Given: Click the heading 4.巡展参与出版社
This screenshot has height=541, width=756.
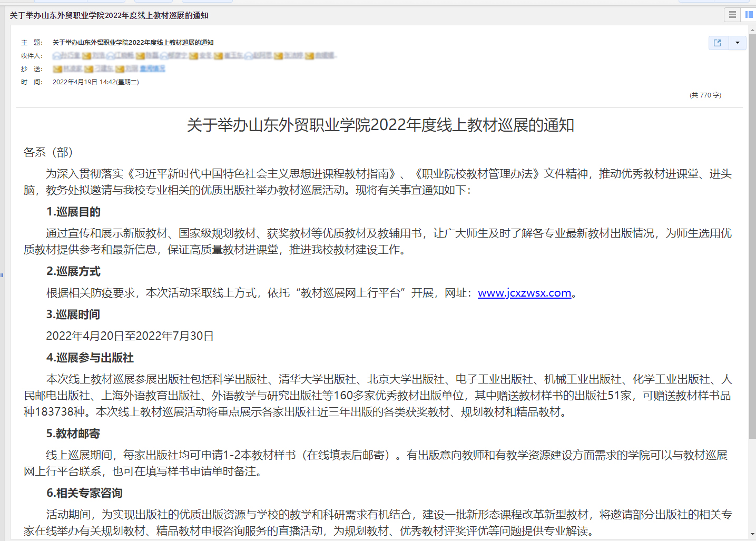Looking at the screenshot, I should point(90,358).
